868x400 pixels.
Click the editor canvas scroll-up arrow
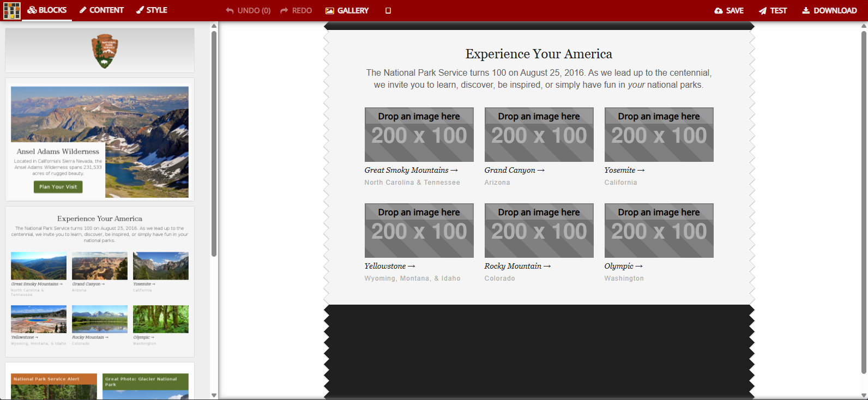[x=864, y=26]
